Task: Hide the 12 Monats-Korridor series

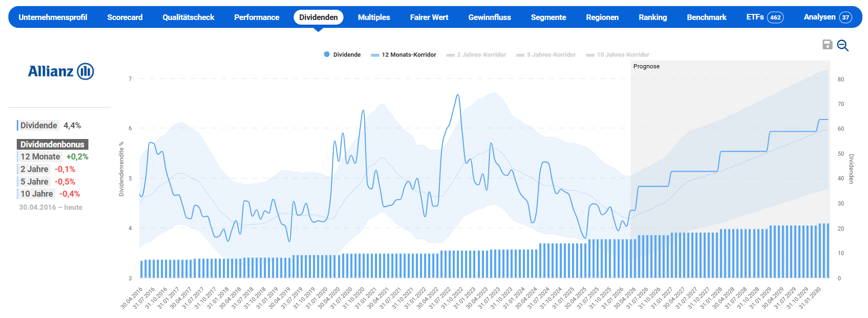Action: pyautogui.click(x=404, y=55)
